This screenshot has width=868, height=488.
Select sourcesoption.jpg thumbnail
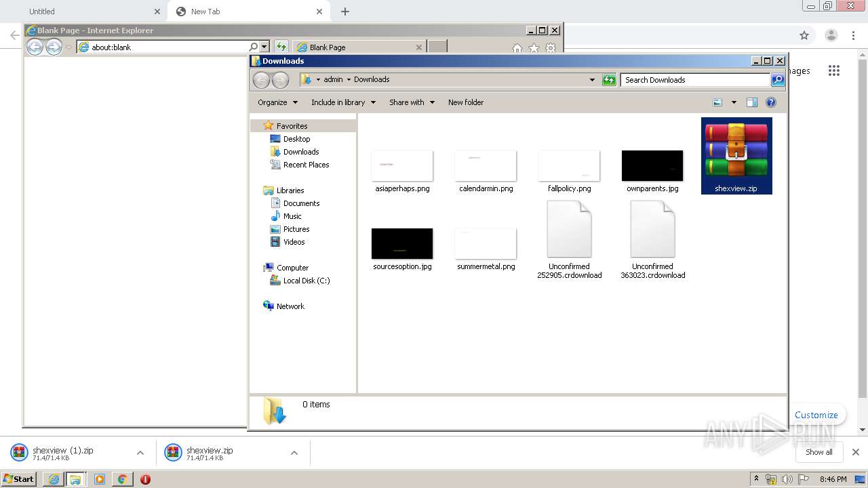pos(402,243)
